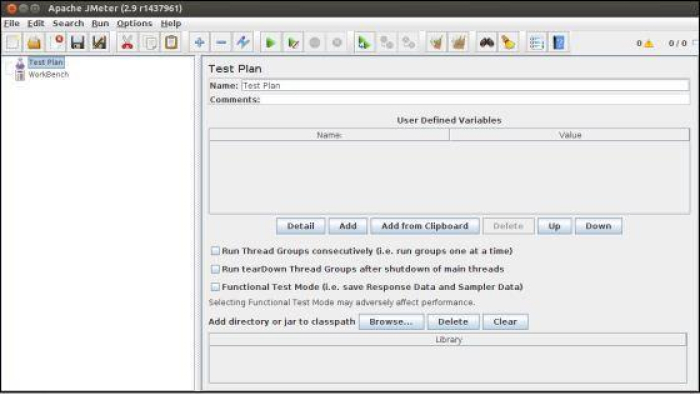Click the Library column header

pyautogui.click(x=448, y=340)
